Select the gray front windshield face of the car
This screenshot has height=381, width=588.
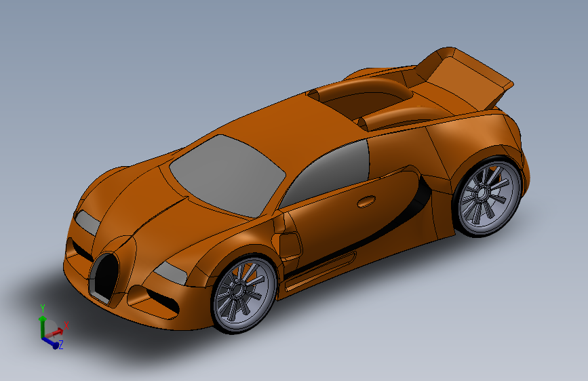227,175
